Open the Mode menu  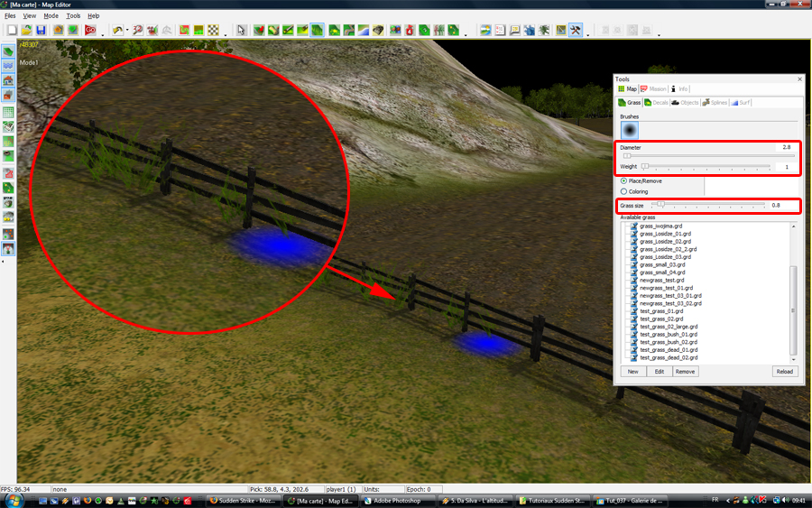(x=51, y=15)
